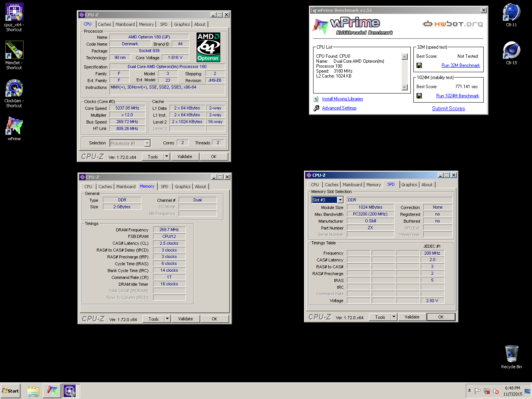Open MemSet Shortcut desktop icon
The image size is (532, 399).
pyautogui.click(x=14, y=55)
